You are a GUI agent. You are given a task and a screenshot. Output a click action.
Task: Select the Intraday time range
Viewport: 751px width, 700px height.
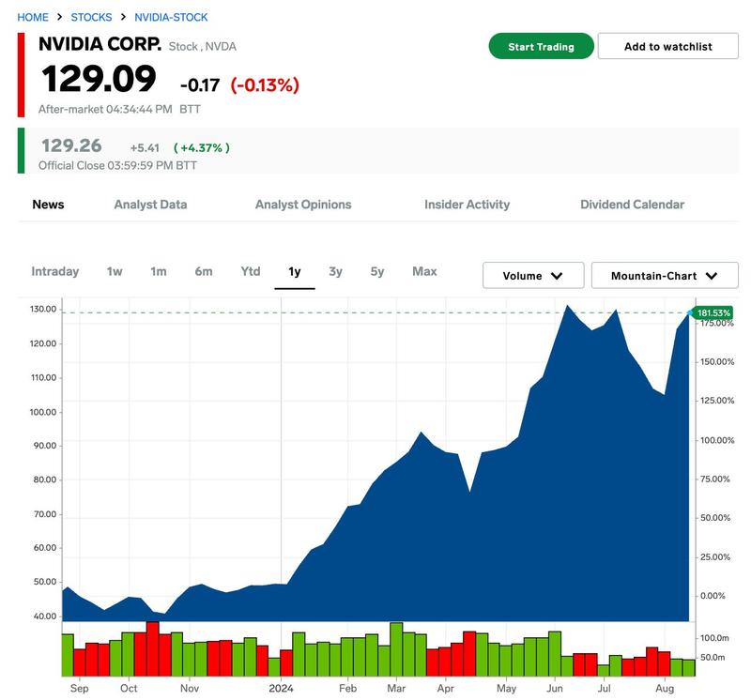pyautogui.click(x=55, y=272)
